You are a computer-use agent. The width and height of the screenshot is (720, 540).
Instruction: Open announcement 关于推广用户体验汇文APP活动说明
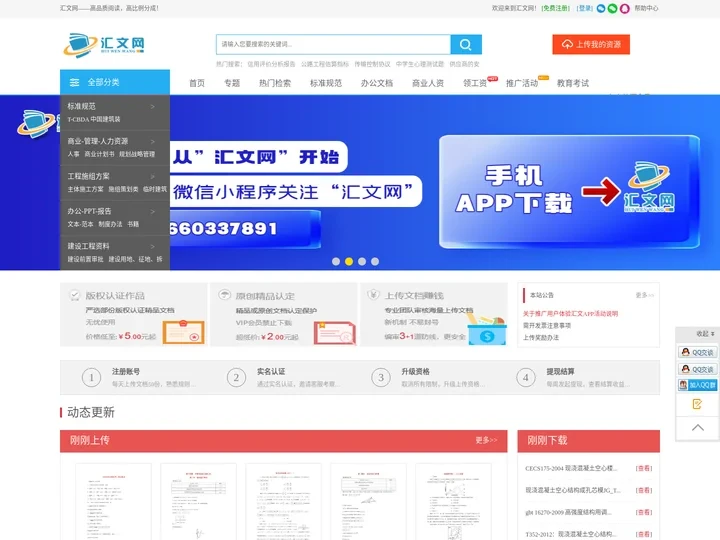coord(570,314)
